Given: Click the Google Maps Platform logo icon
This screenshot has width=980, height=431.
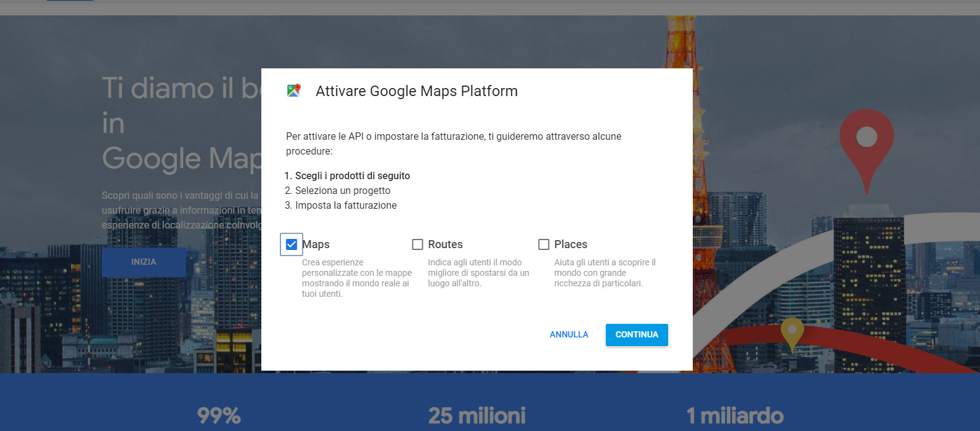Looking at the screenshot, I should pyautogui.click(x=294, y=91).
